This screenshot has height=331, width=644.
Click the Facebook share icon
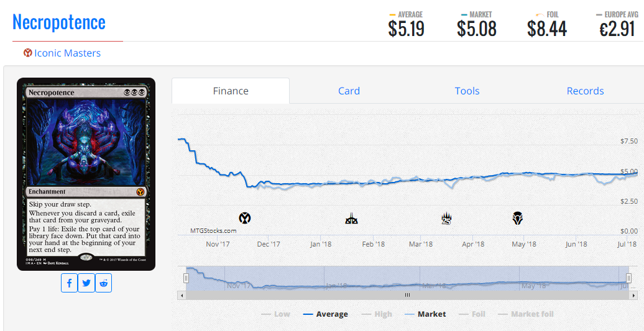69,283
